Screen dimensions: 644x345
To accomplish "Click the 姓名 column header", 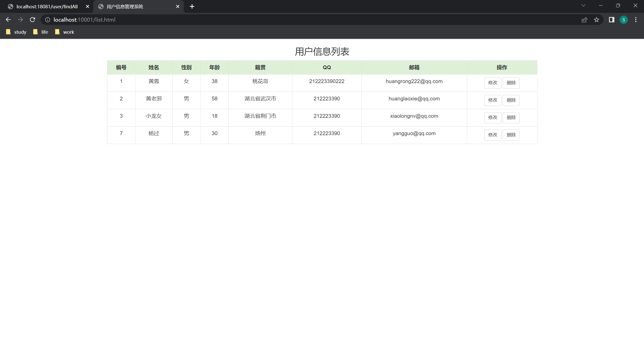I will coord(154,67).
